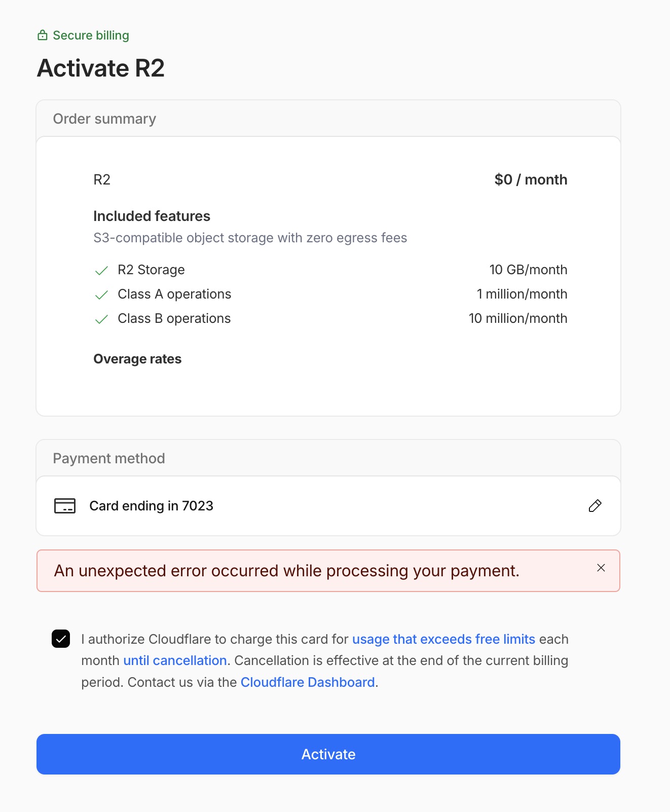Click the Secure billing label
The image size is (670, 812).
coord(91,35)
